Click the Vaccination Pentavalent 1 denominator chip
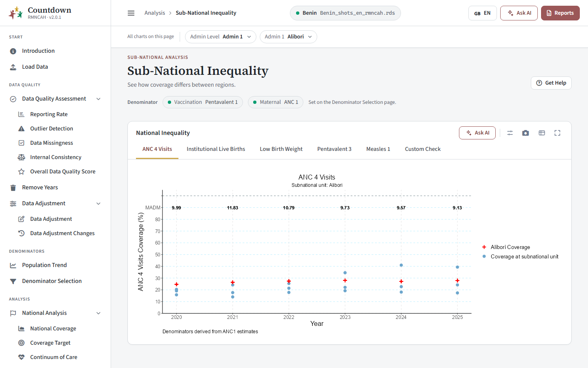 click(203, 102)
